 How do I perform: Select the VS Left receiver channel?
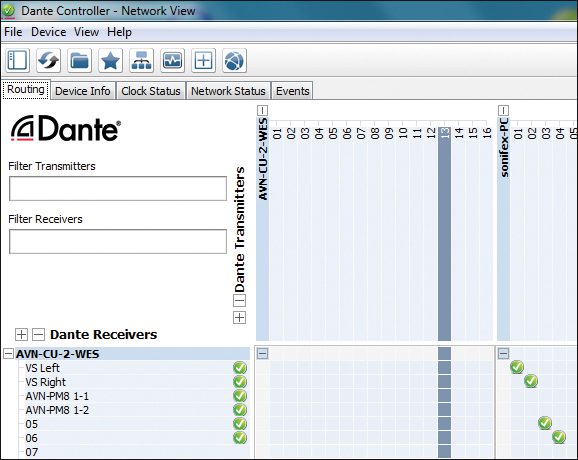point(42,368)
